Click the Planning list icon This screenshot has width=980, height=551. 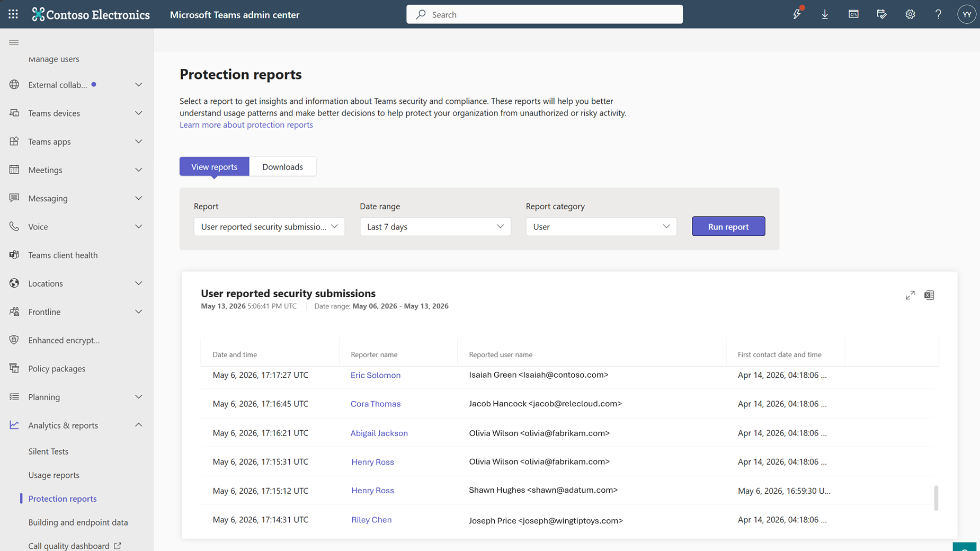coord(14,396)
